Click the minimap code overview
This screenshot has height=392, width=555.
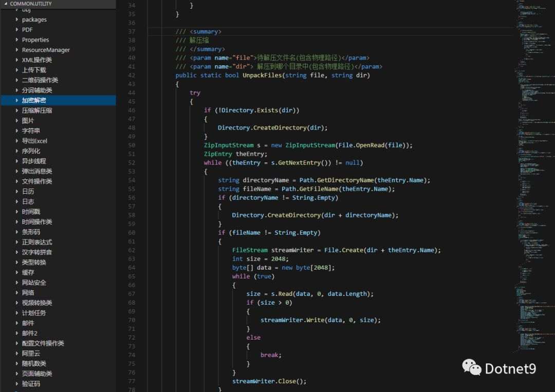(x=534, y=177)
